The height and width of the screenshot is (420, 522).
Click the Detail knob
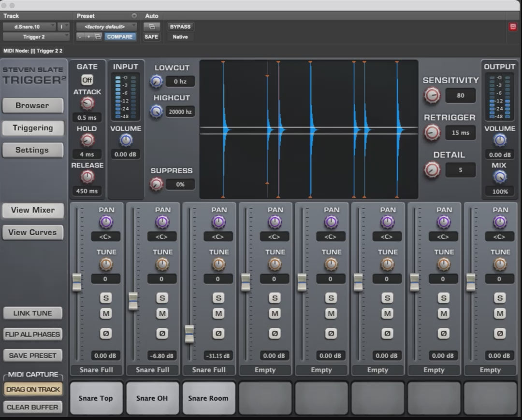click(x=432, y=169)
